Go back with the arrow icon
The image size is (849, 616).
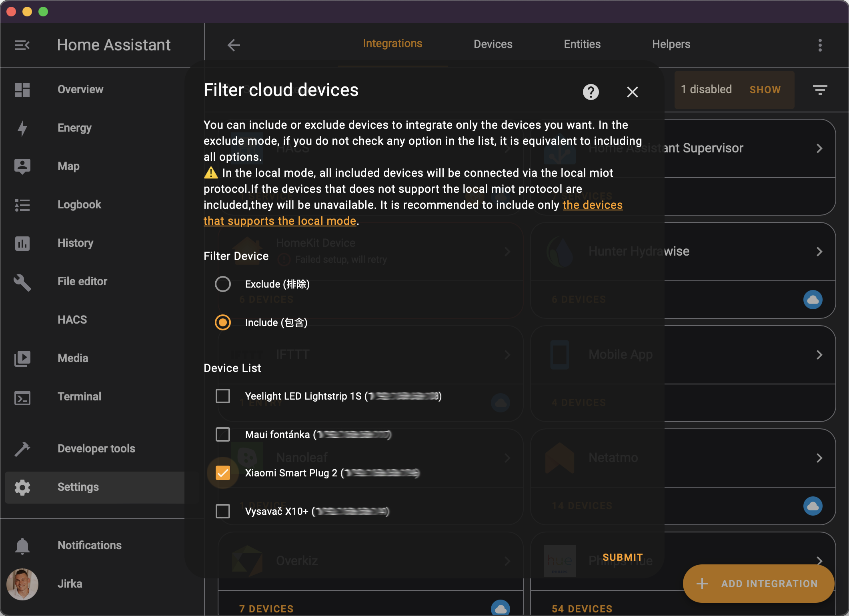click(x=234, y=45)
